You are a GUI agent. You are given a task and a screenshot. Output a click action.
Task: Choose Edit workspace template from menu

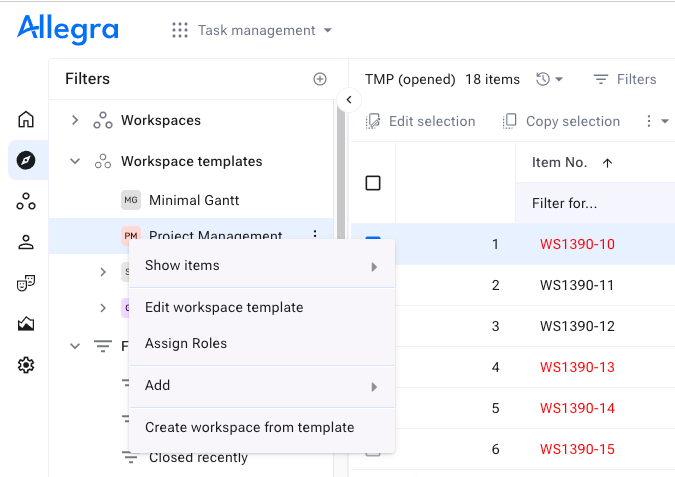tap(224, 307)
